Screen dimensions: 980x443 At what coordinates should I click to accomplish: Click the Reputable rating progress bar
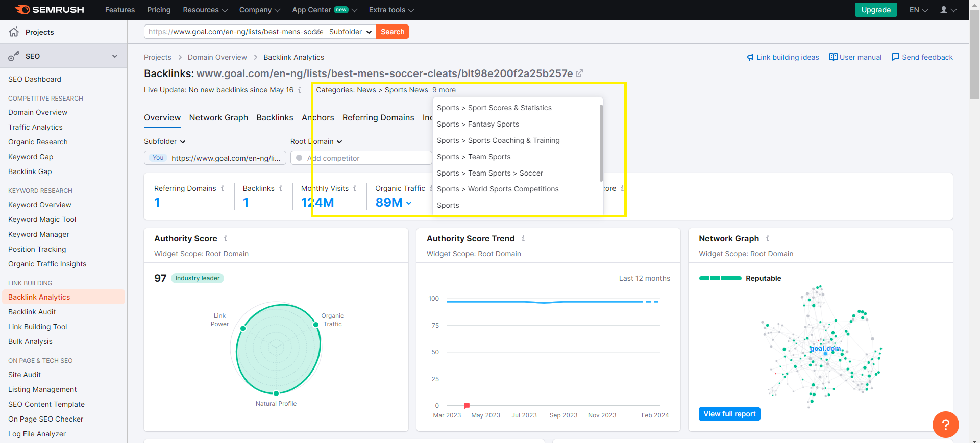tap(720, 278)
